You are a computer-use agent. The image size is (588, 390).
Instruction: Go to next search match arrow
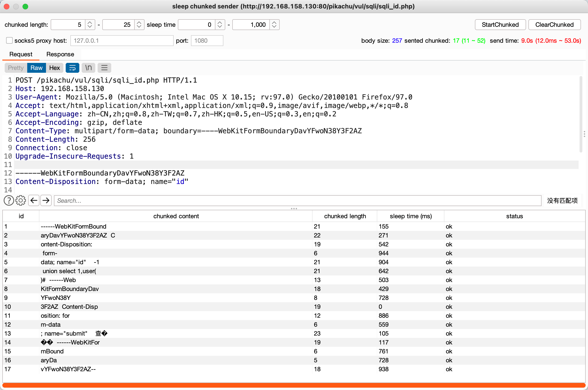pos(46,200)
